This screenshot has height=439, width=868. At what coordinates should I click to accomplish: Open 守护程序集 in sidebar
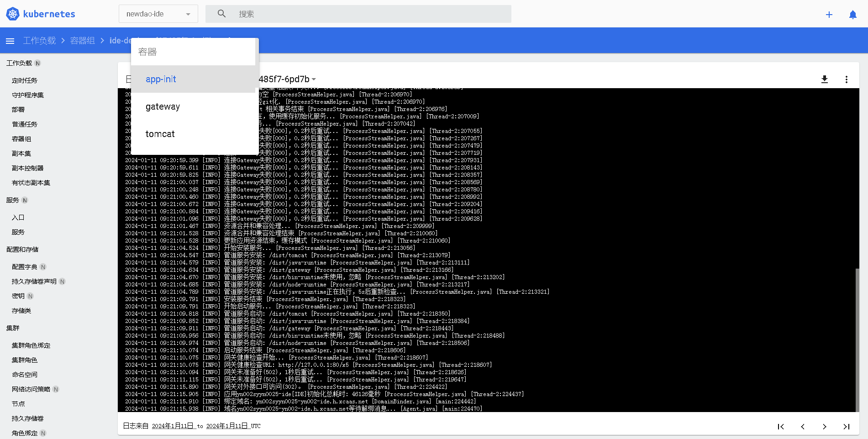tap(28, 95)
